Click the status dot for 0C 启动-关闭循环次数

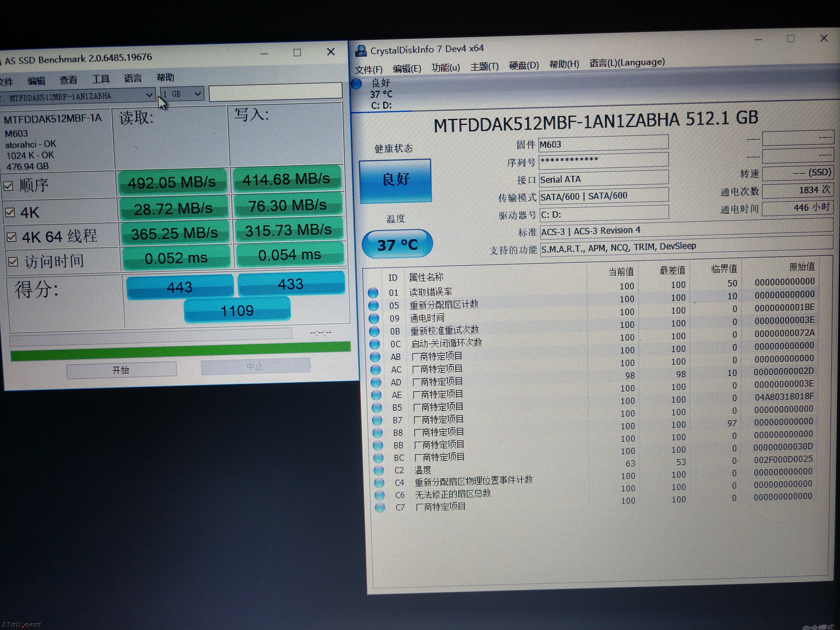(x=375, y=344)
